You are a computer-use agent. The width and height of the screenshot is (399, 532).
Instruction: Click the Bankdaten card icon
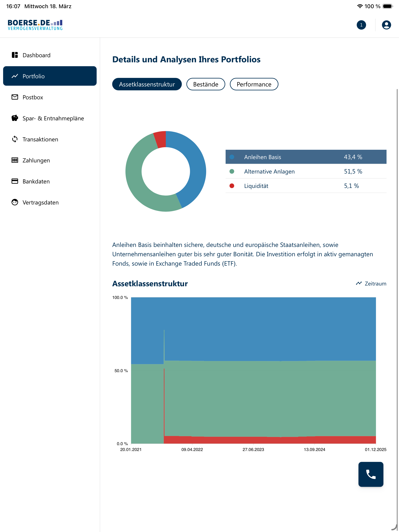pyautogui.click(x=15, y=181)
